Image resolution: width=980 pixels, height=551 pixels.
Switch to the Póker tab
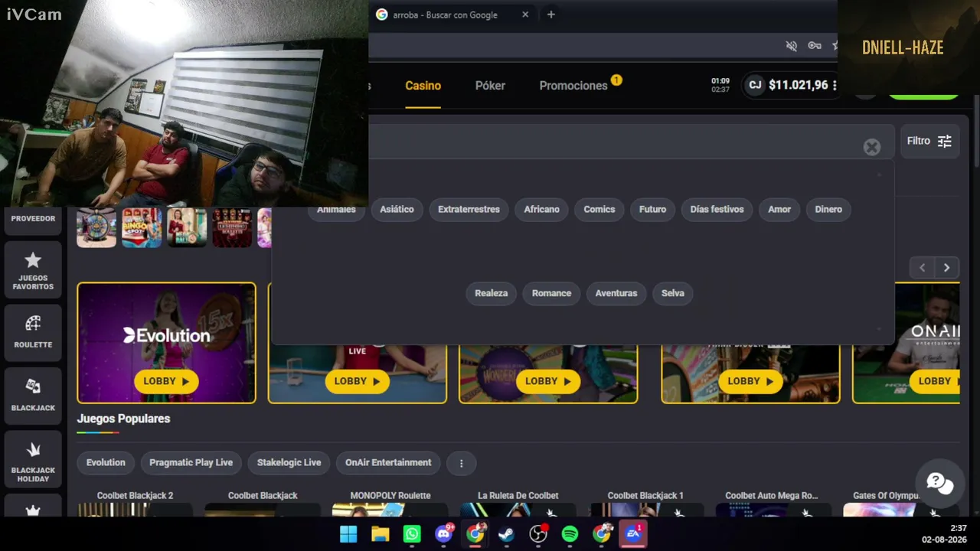[490, 86]
